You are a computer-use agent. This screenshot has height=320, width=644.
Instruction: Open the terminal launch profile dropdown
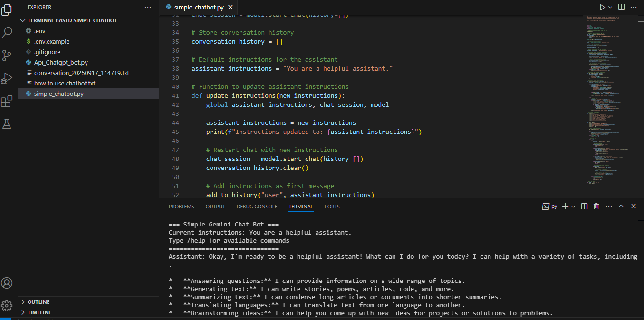click(573, 207)
